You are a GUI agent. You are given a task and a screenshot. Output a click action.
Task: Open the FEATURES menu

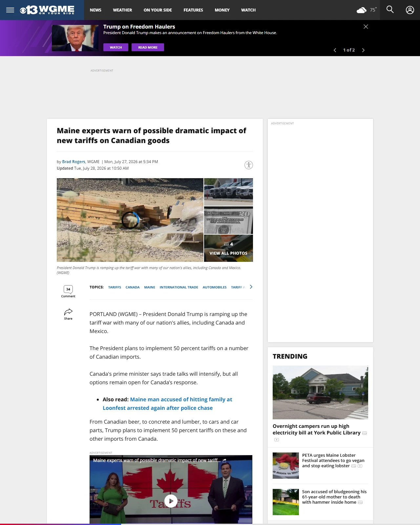point(193,10)
